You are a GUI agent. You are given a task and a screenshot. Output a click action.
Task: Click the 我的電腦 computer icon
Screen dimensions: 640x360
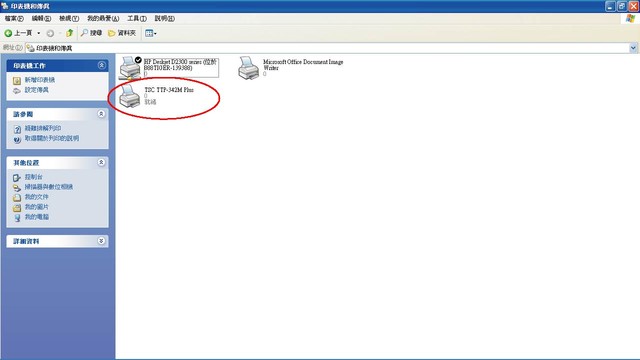[17, 218]
